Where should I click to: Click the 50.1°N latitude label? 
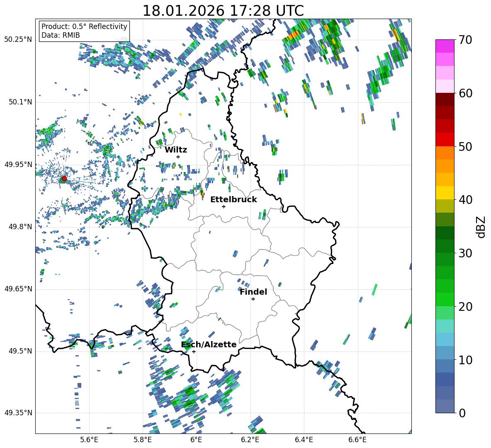[20, 102]
